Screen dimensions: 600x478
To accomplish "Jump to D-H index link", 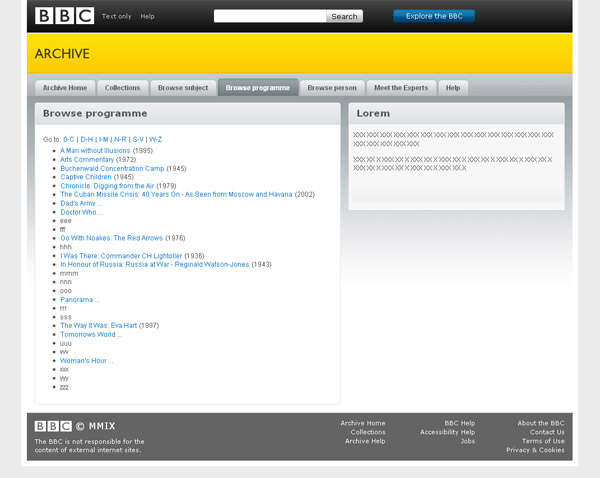I will click(x=86, y=139).
